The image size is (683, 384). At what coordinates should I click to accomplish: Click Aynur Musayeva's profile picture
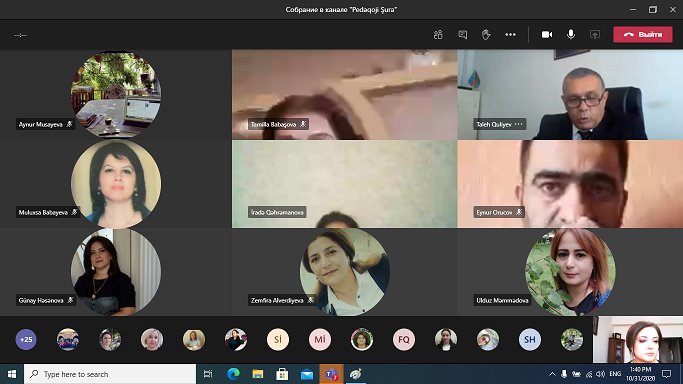click(x=116, y=94)
